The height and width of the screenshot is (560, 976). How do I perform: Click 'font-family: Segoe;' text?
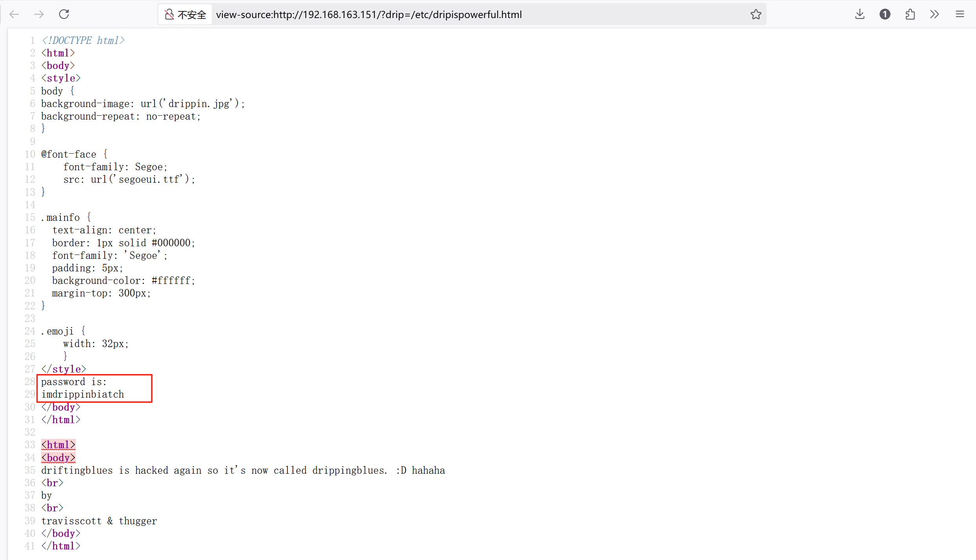pyautogui.click(x=115, y=167)
